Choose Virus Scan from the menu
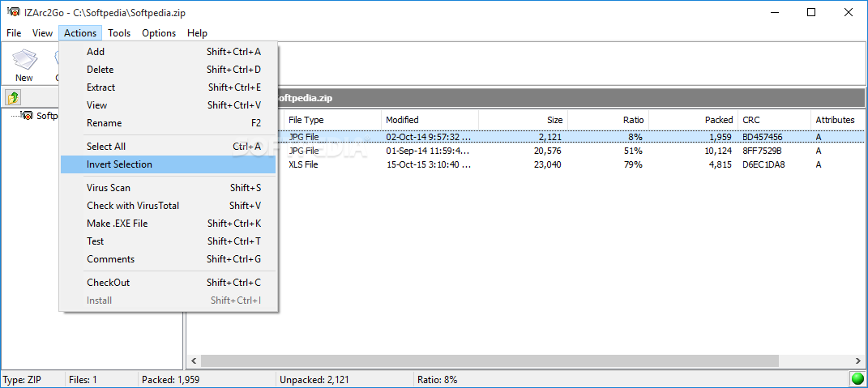 coord(169,188)
